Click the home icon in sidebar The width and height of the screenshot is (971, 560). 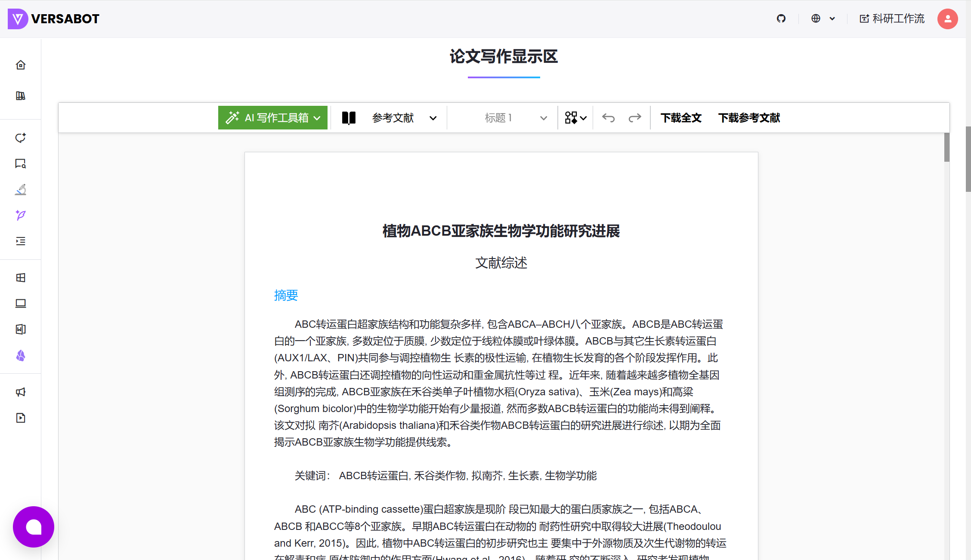point(21,65)
